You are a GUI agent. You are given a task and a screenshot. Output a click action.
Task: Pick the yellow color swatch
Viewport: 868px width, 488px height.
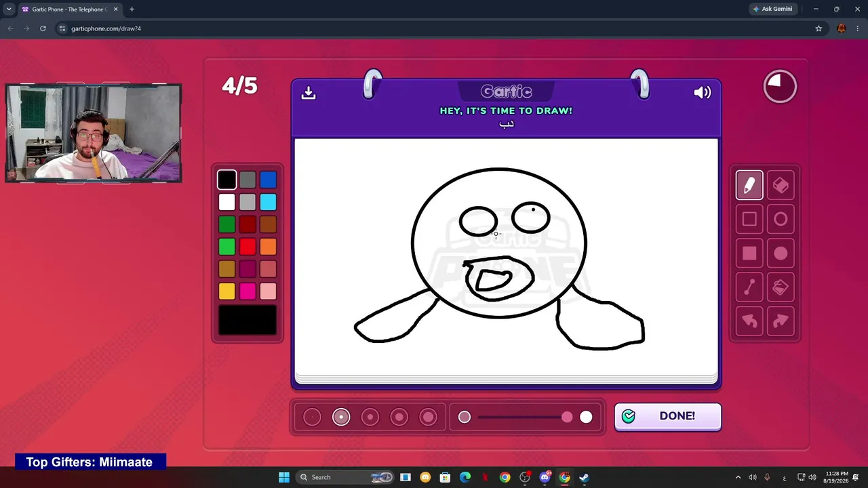point(227,291)
